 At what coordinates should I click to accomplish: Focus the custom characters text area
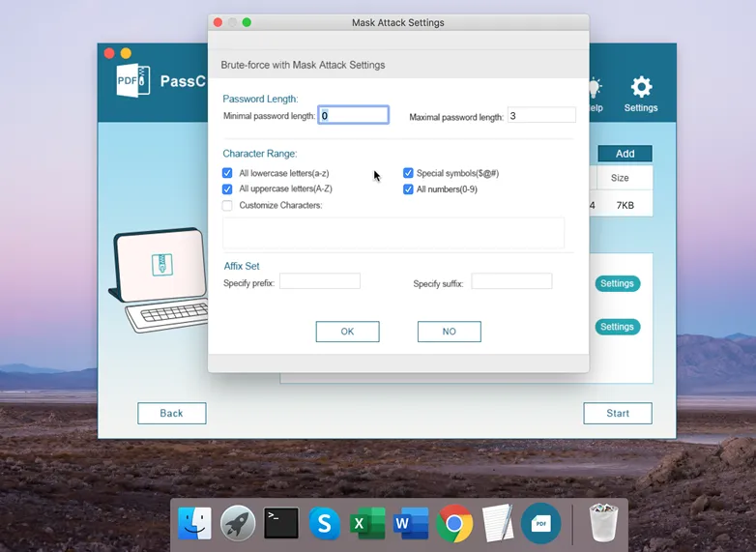(x=393, y=233)
